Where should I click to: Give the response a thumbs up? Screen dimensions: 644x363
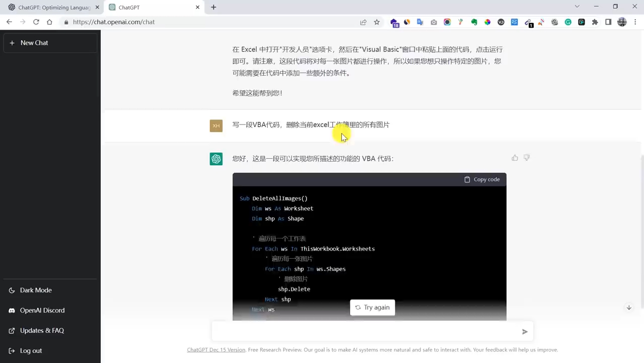coord(515,158)
